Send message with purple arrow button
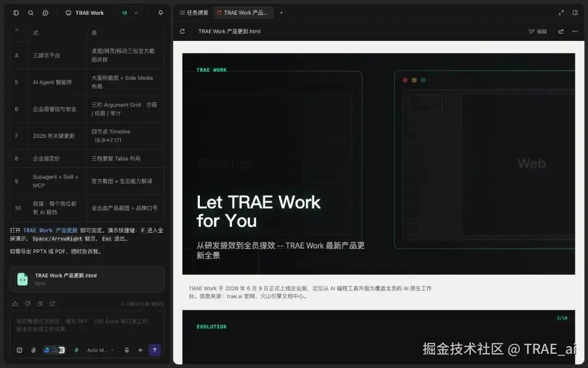Image resolution: width=588 pixels, height=368 pixels. coord(155,350)
